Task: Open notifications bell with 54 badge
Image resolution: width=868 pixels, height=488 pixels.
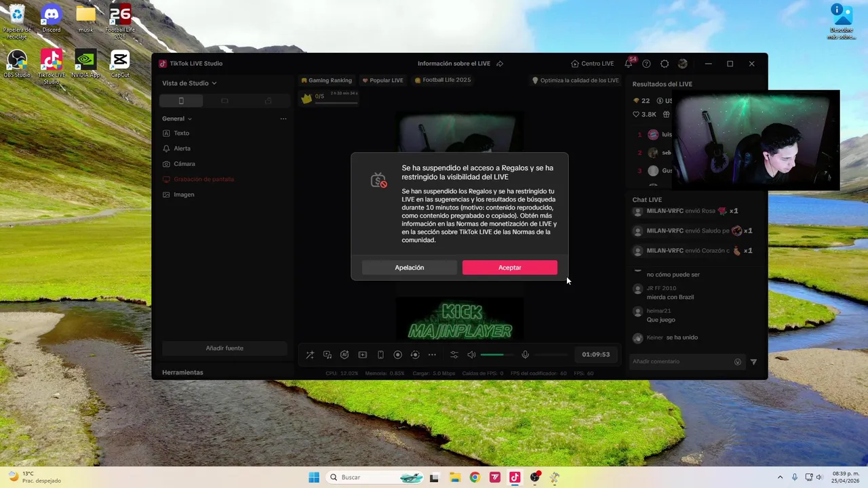Action: point(629,64)
